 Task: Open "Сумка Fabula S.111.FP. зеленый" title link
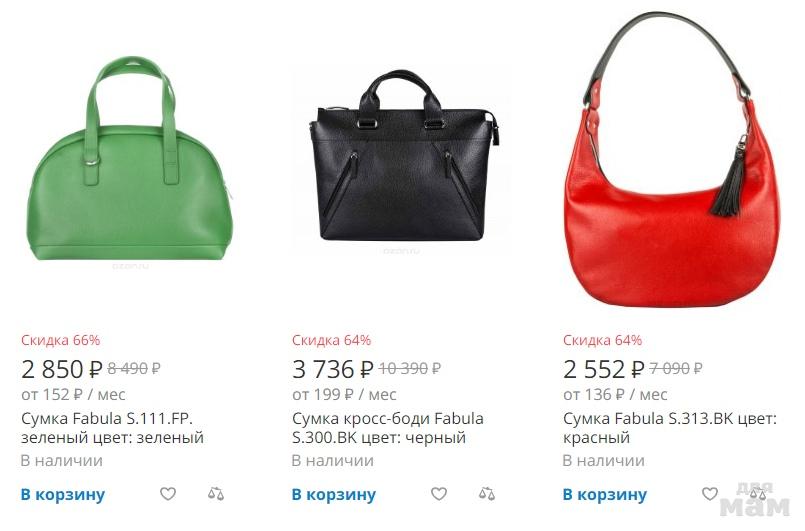[112, 428]
